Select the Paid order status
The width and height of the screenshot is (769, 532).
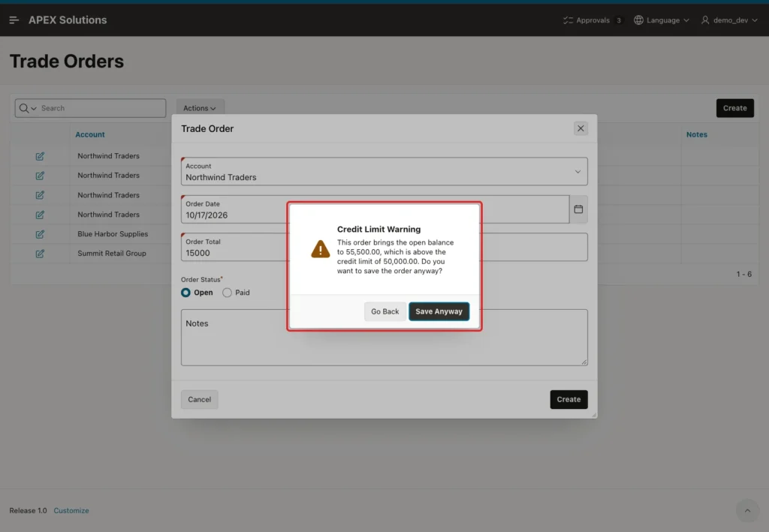click(x=227, y=293)
